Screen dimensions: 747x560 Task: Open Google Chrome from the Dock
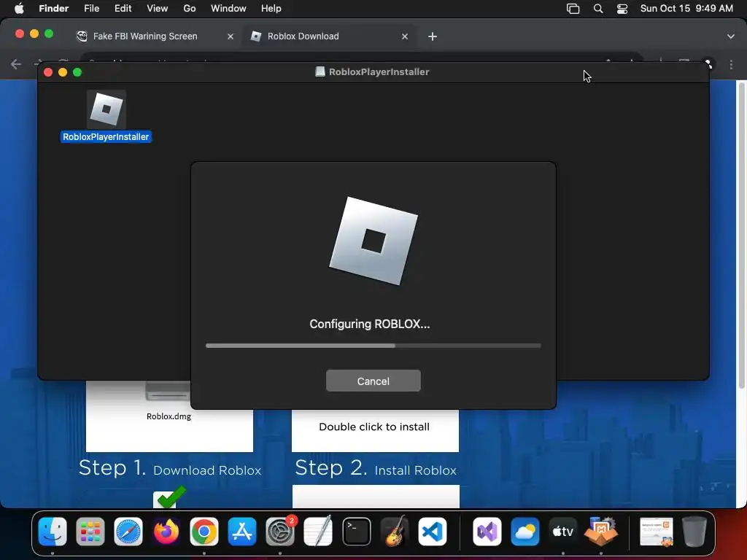[x=204, y=532]
